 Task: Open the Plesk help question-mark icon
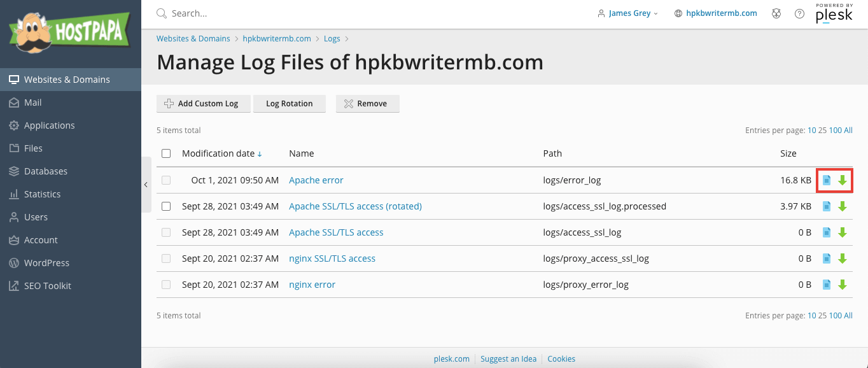799,13
